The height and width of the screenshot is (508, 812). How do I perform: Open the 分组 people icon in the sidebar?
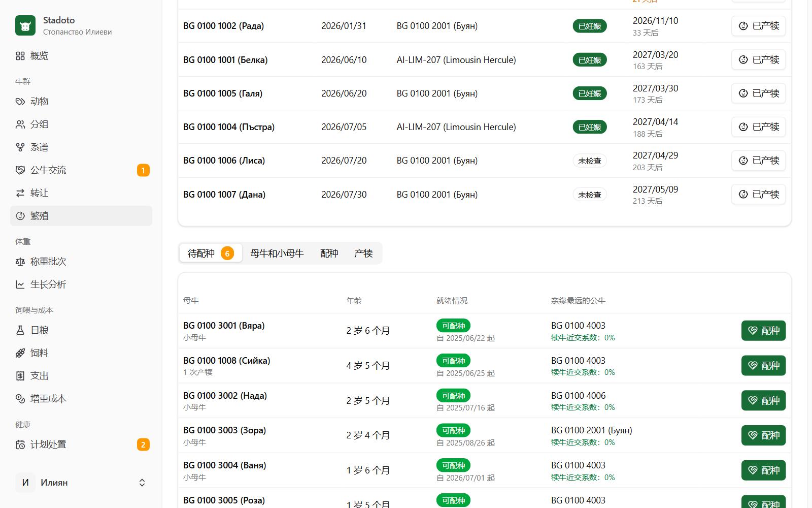point(20,124)
